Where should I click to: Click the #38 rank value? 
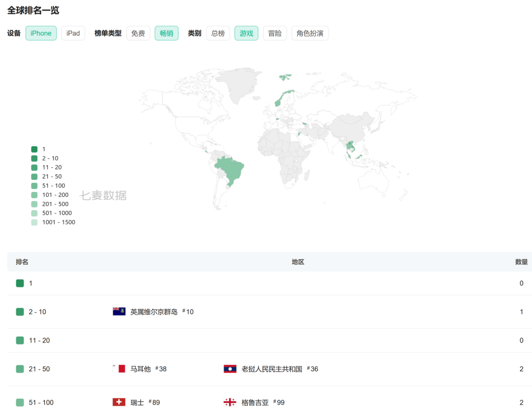coord(161,369)
